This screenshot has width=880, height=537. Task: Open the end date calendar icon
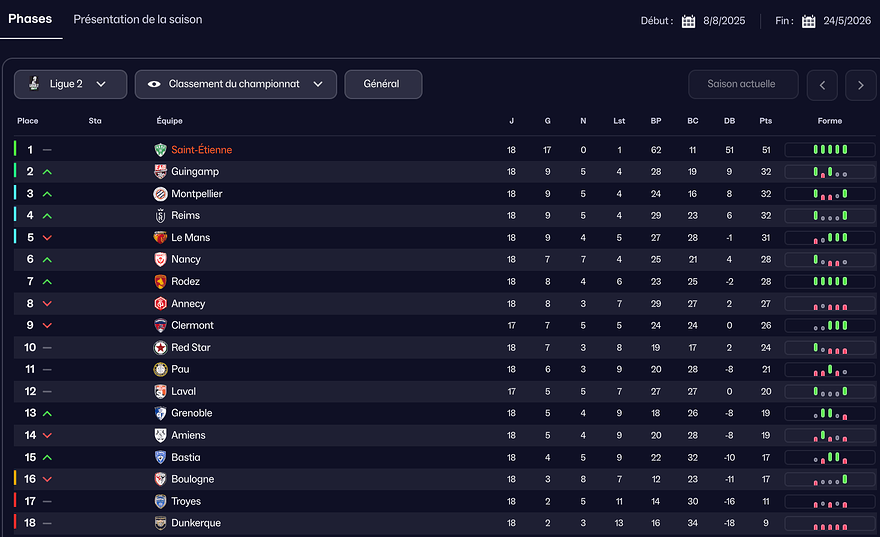(809, 21)
